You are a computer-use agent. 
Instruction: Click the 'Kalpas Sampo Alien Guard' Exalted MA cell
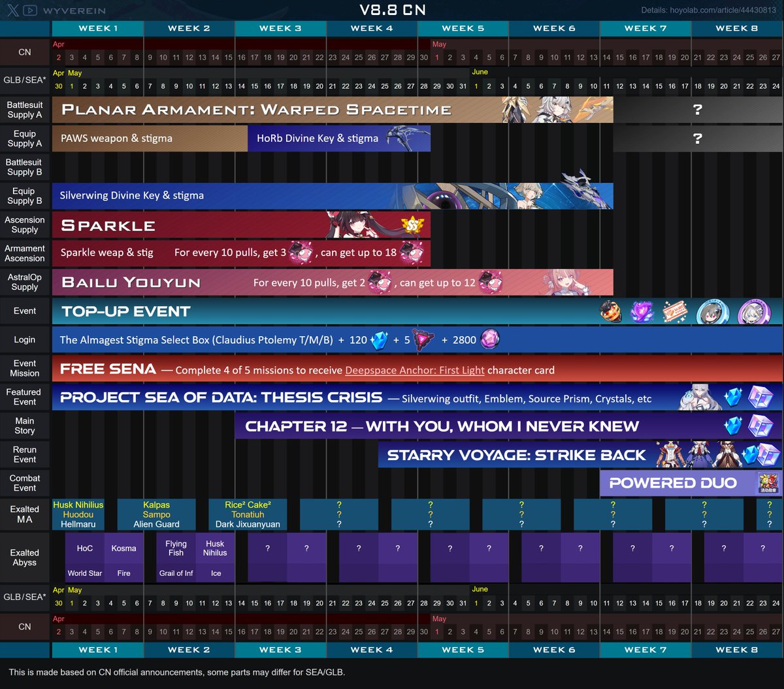156,514
